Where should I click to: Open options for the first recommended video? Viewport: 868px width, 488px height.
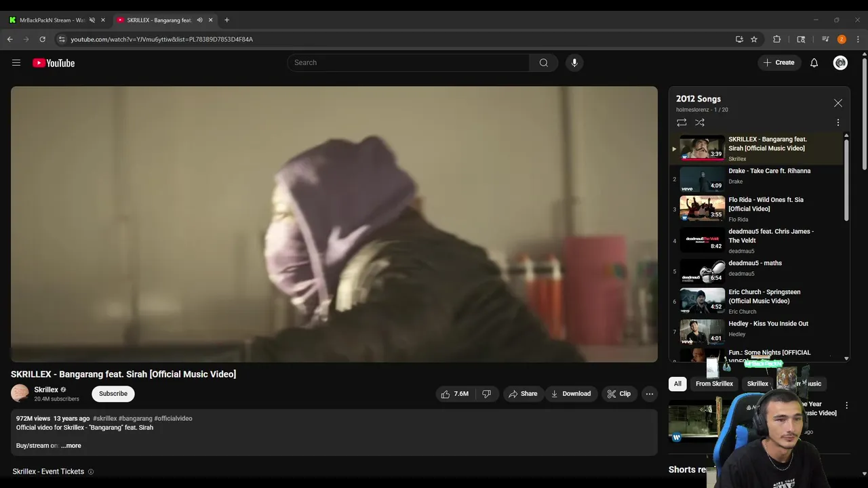coord(846,405)
